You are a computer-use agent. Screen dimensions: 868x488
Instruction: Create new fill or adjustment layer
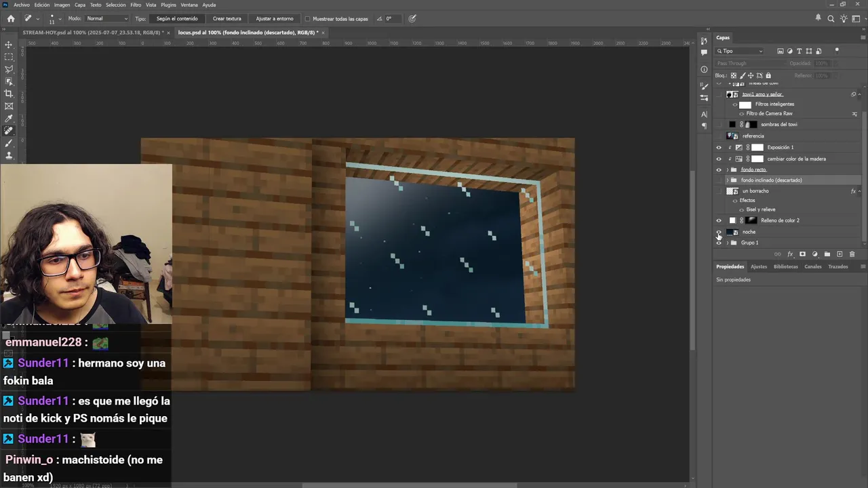[x=814, y=254]
